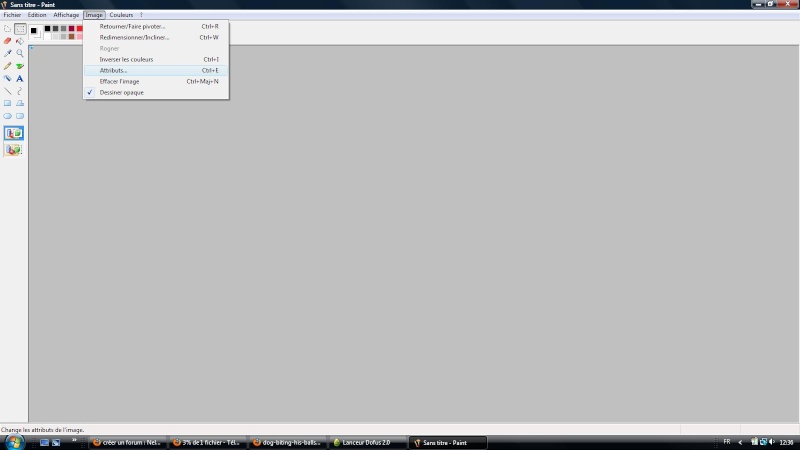Toggle the checked Dessiner opaque option
This screenshot has height=450, width=800.
[x=156, y=92]
